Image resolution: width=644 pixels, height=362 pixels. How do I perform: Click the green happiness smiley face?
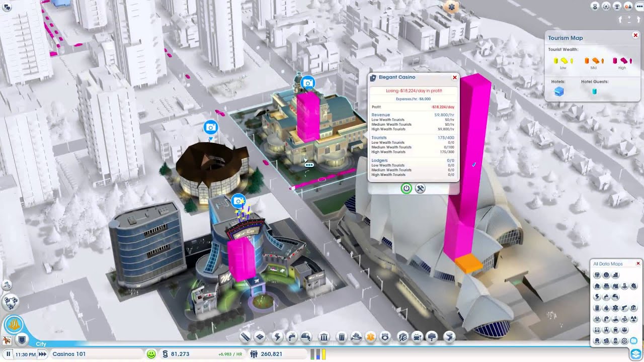coord(151,354)
